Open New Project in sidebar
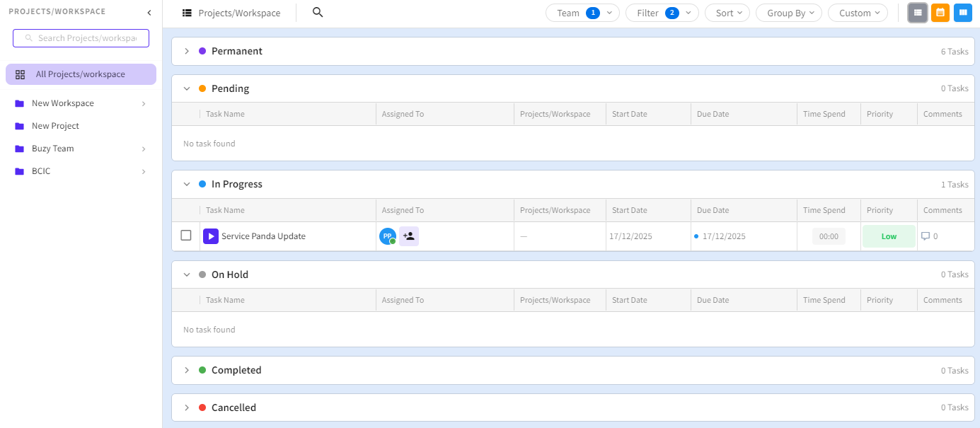980x428 pixels. [x=55, y=126]
